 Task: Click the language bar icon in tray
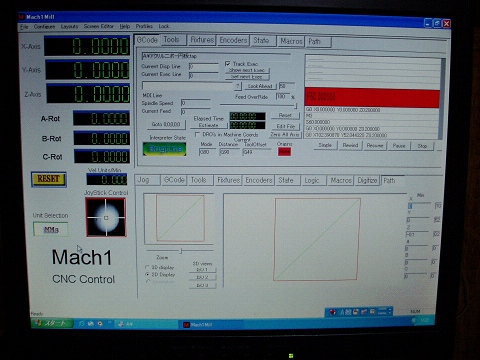pos(332,312)
